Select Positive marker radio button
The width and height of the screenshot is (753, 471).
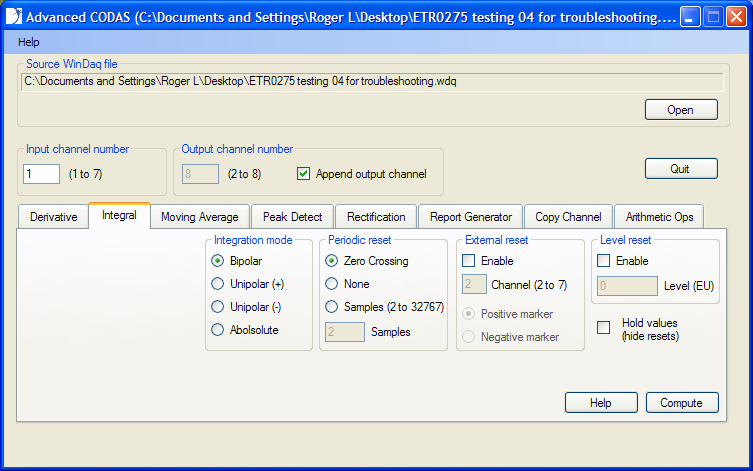coord(468,314)
